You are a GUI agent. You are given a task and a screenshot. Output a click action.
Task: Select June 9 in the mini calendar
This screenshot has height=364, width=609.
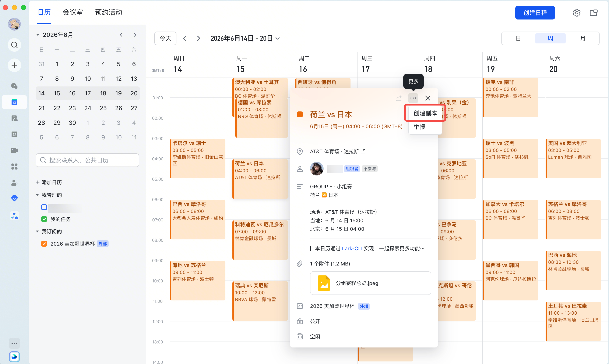click(72, 79)
